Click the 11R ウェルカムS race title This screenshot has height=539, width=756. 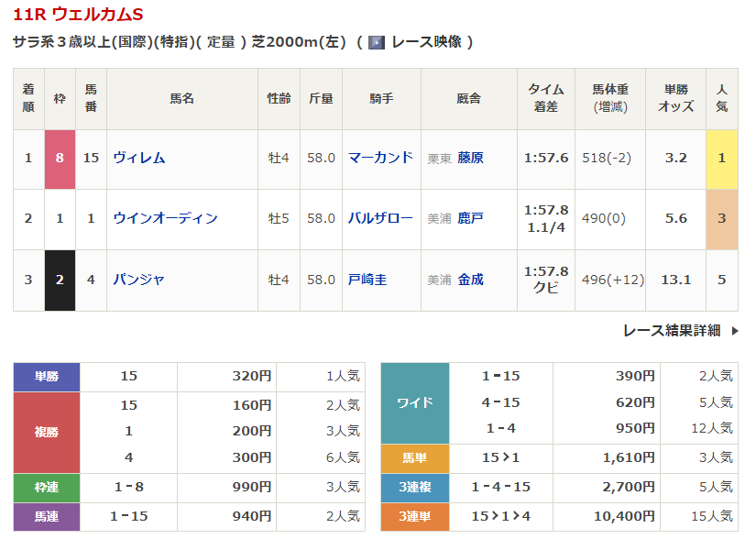point(78,15)
